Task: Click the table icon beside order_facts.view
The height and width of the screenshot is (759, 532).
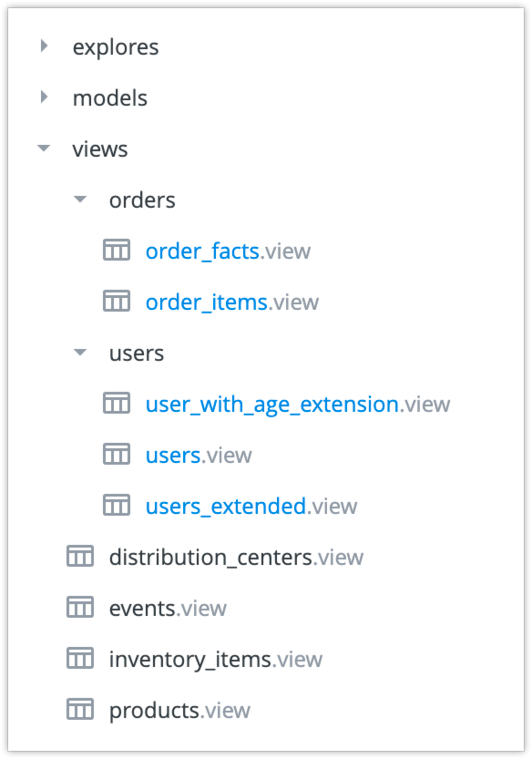Action: pyautogui.click(x=117, y=250)
